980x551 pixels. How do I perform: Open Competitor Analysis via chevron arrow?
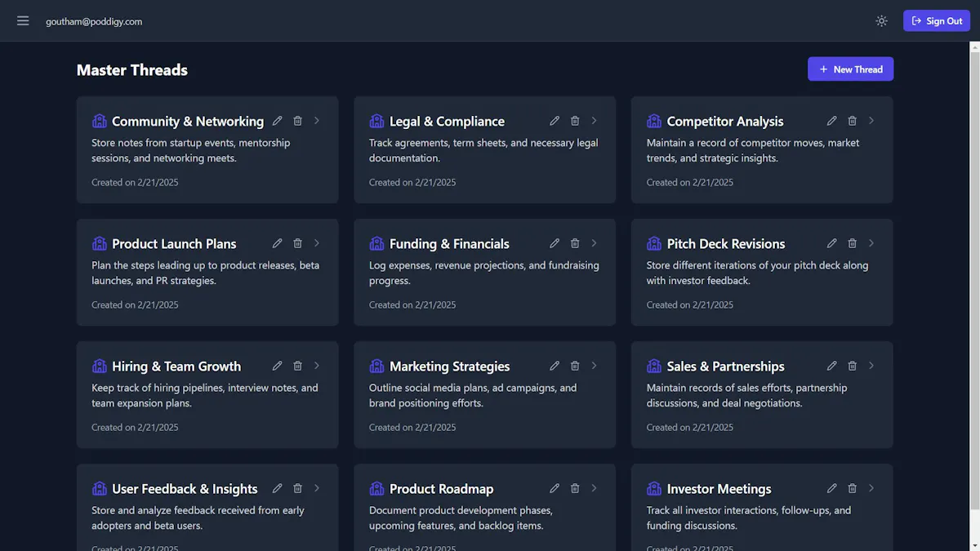point(871,121)
